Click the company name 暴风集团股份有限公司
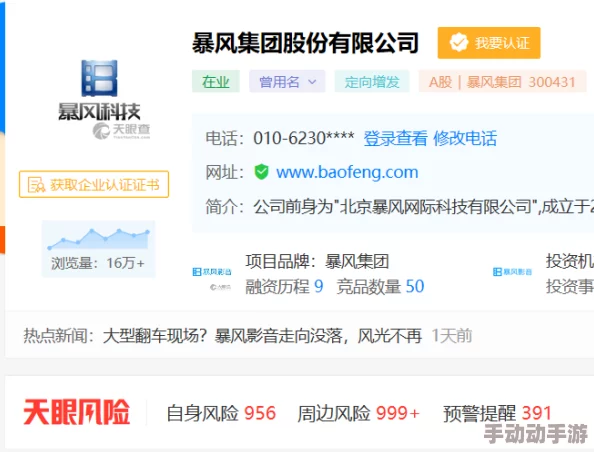The width and height of the screenshot is (594, 452). tap(305, 43)
